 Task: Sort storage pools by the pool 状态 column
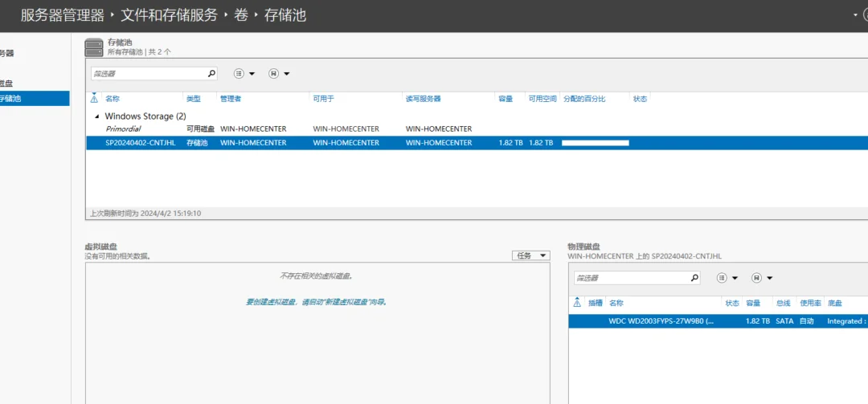click(640, 99)
